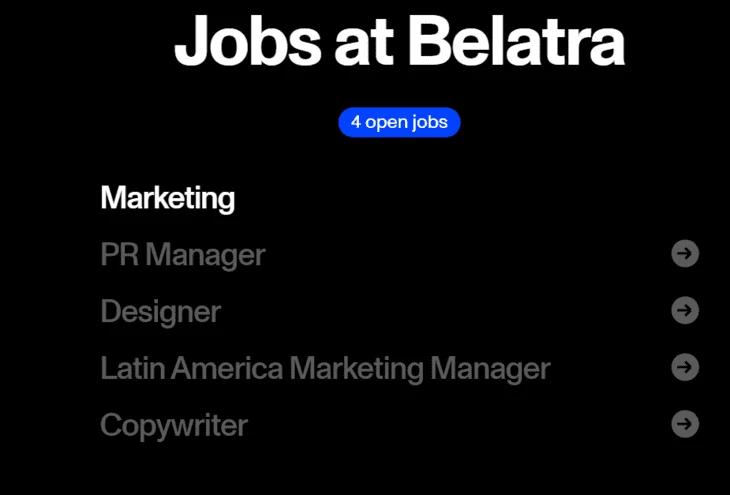
Task: View the Copywriter job posting
Action: point(174,425)
